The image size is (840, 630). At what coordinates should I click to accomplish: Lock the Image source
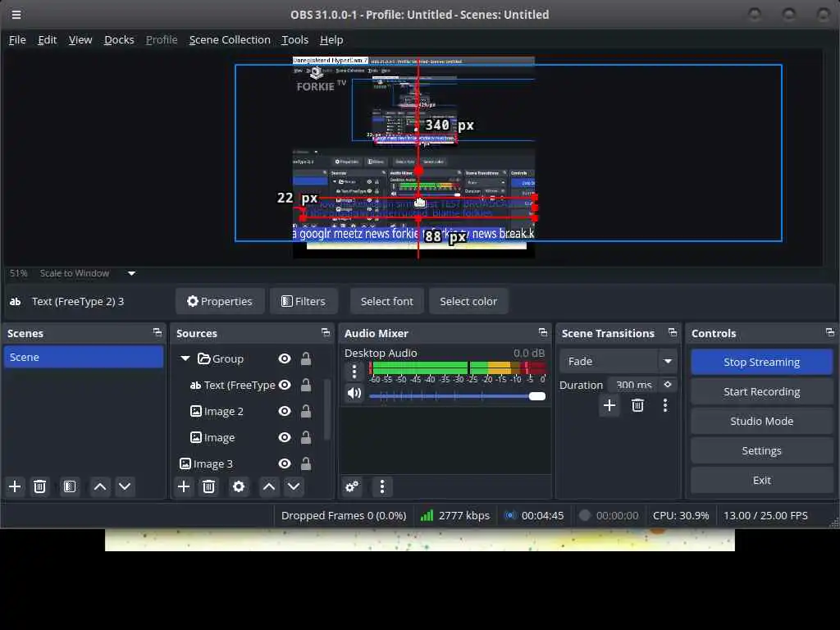tap(306, 437)
